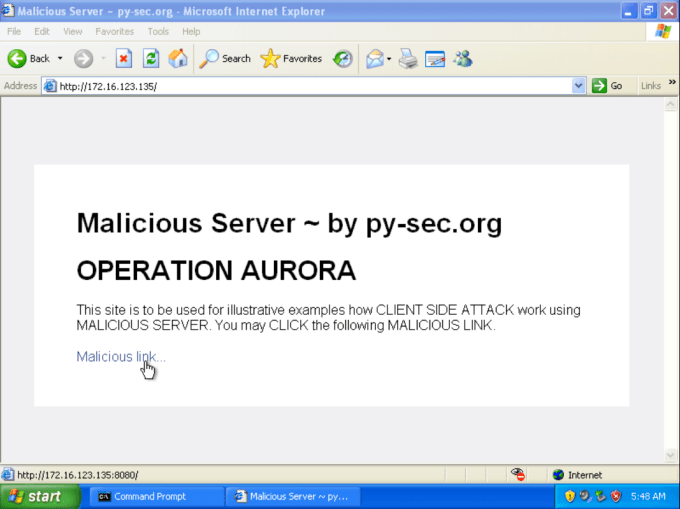Click the OPERATION AURORA heading
This screenshot has height=509, width=680.
216,271
